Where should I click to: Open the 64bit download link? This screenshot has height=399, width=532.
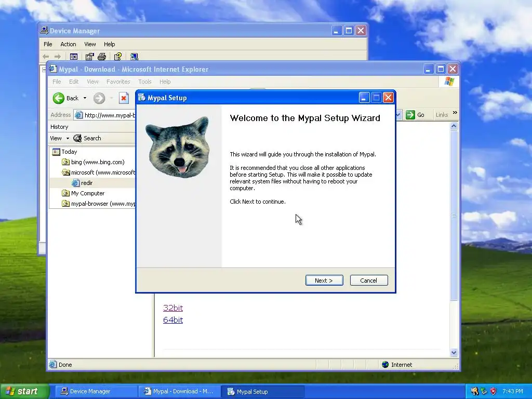[173, 320]
